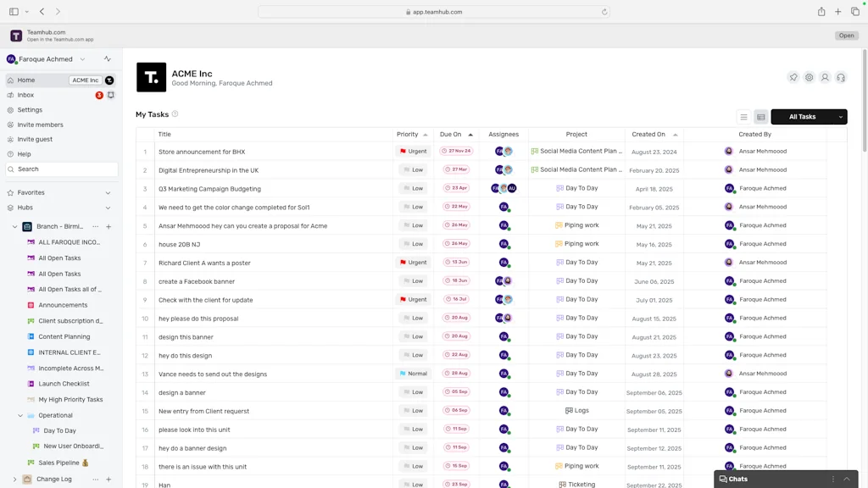Click the Open button at top right
Screen dimensions: 868x488
[x=846, y=35]
